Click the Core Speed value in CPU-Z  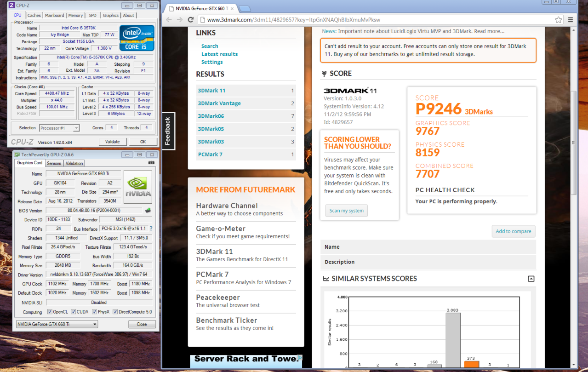pos(57,93)
